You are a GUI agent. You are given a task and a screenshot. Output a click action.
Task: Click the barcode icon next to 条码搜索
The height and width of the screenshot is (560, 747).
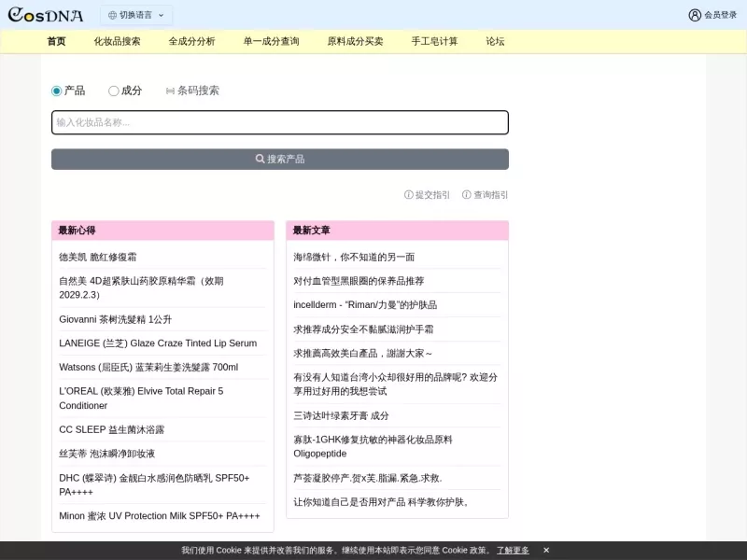point(170,91)
